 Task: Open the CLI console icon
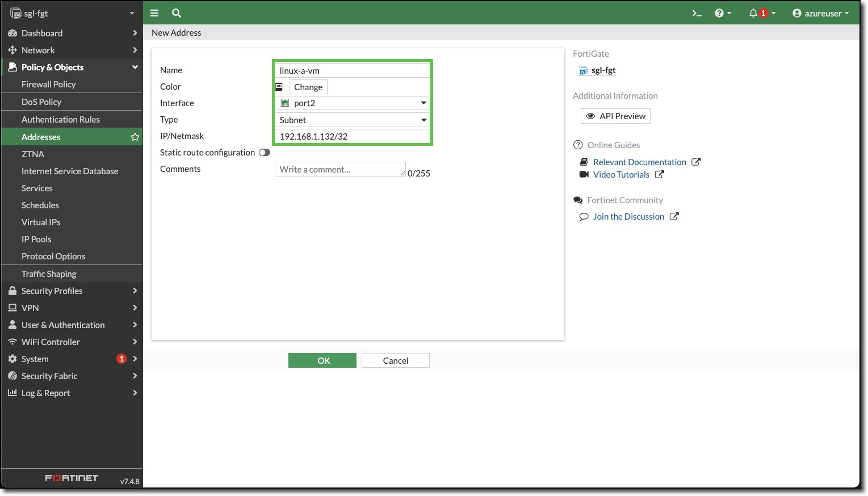point(697,12)
